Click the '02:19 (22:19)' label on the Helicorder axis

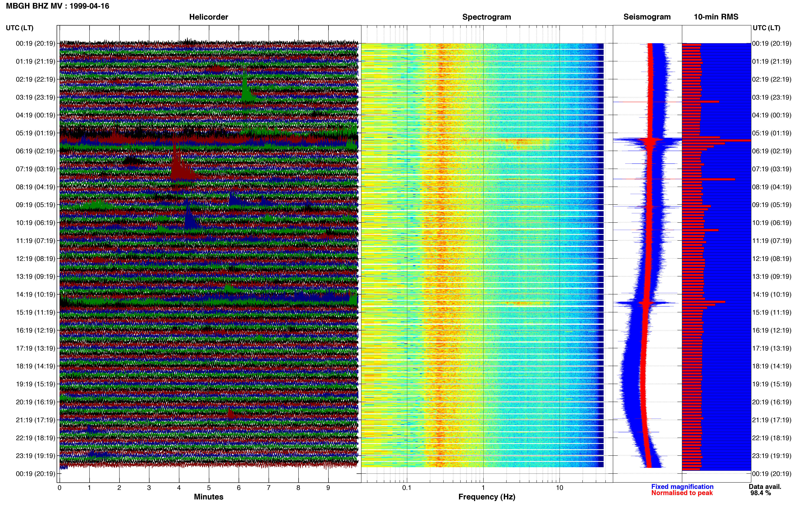(36, 79)
